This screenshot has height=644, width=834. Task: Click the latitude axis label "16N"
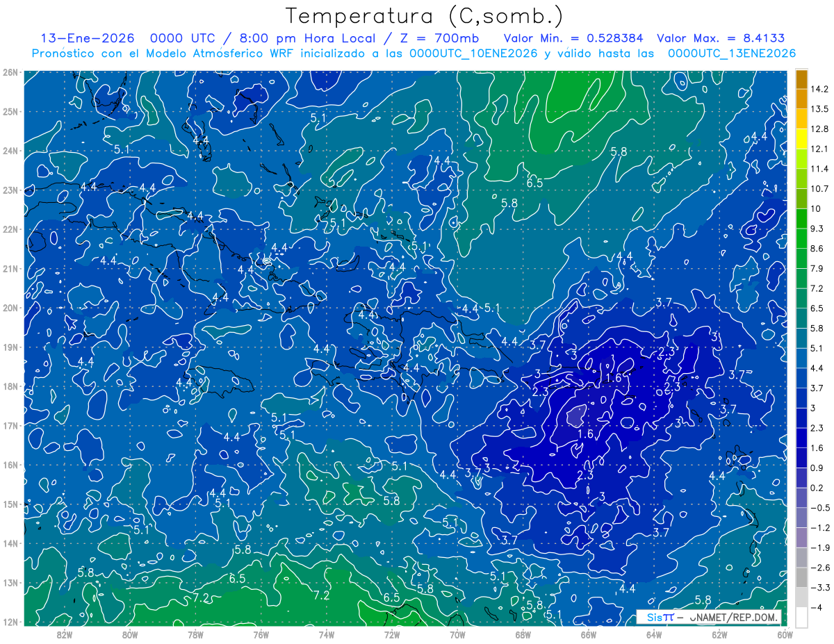click(x=10, y=465)
